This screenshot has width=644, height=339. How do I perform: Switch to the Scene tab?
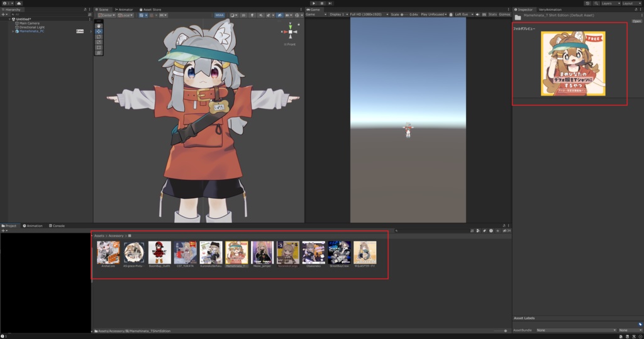pos(102,9)
